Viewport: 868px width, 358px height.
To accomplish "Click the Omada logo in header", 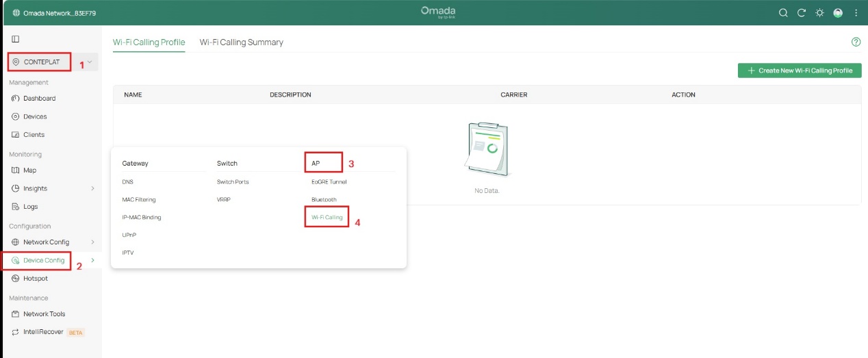I will [x=438, y=12].
